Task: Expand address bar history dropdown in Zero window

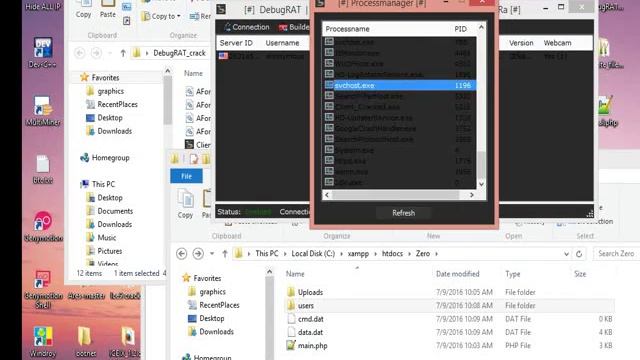Action: point(566,254)
